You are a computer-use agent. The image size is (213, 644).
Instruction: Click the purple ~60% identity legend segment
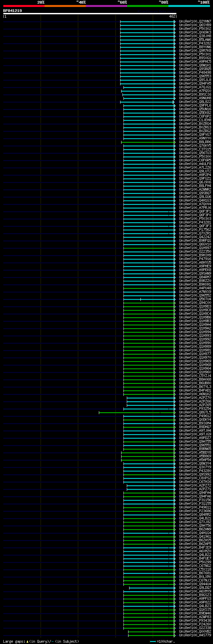[106, 6]
